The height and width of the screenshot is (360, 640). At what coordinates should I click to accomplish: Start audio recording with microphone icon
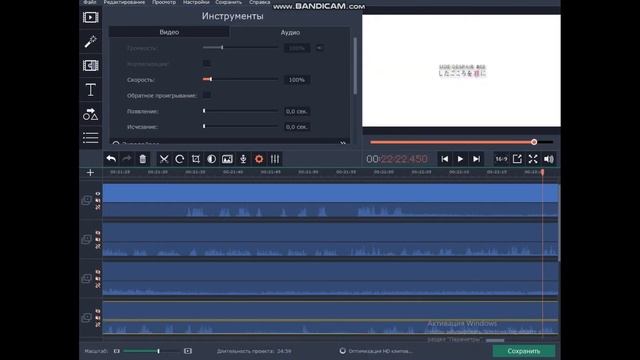(243, 159)
